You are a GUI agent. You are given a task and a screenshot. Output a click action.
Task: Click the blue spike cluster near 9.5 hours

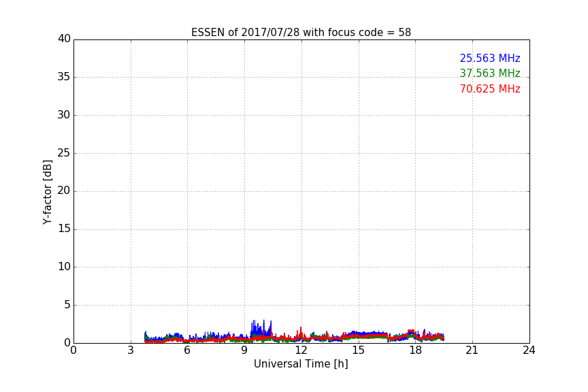[261, 329]
